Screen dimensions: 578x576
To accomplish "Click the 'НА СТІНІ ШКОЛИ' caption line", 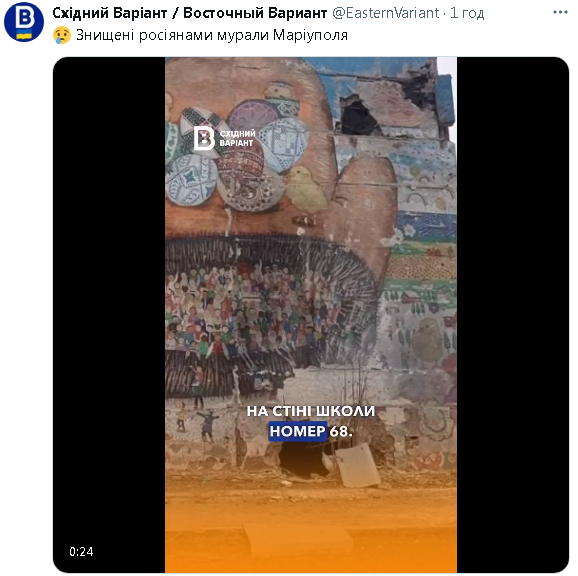I will [x=310, y=411].
